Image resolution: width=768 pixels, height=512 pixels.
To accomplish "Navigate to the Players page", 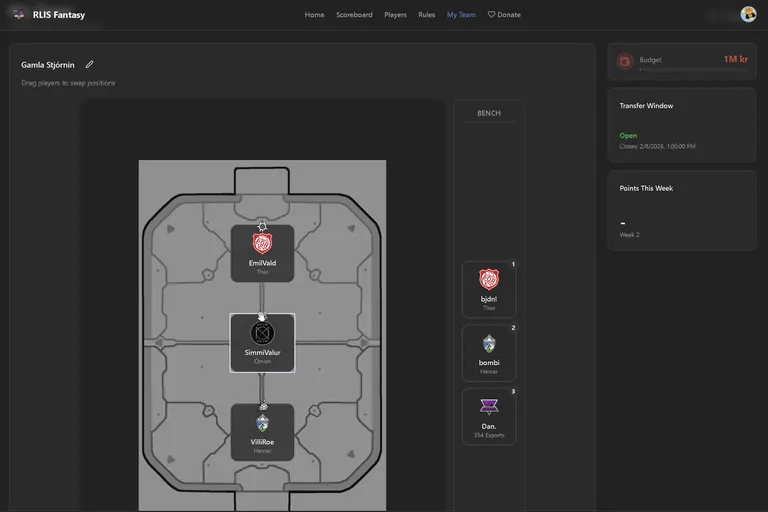I will point(395,15).
